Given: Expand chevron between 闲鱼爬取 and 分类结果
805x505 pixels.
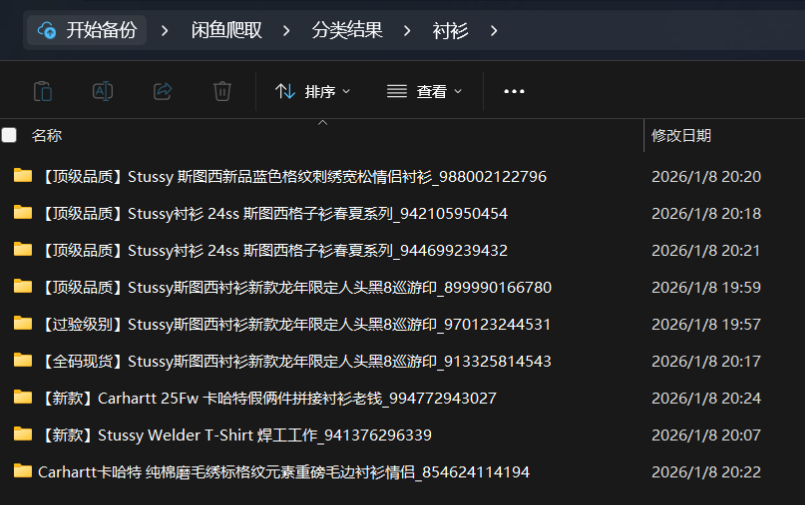Looking at the screenshot, I should (286, 31).
